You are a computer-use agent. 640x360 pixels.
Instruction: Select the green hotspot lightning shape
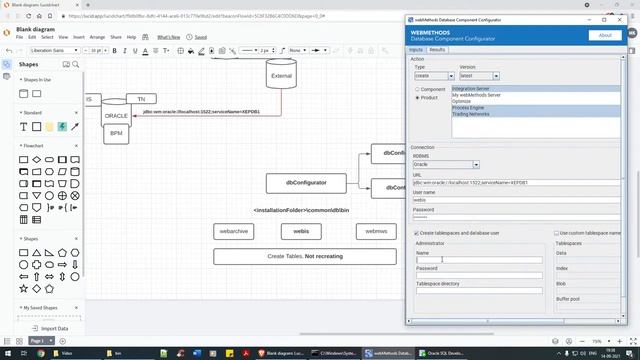pyautogui.click(x=62, y=127)
